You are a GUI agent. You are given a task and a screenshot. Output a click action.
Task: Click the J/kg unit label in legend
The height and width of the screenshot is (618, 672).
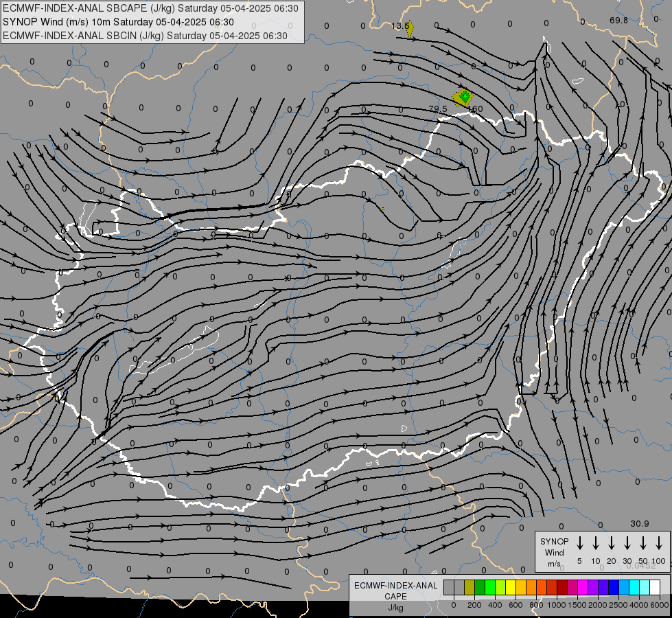395,608
